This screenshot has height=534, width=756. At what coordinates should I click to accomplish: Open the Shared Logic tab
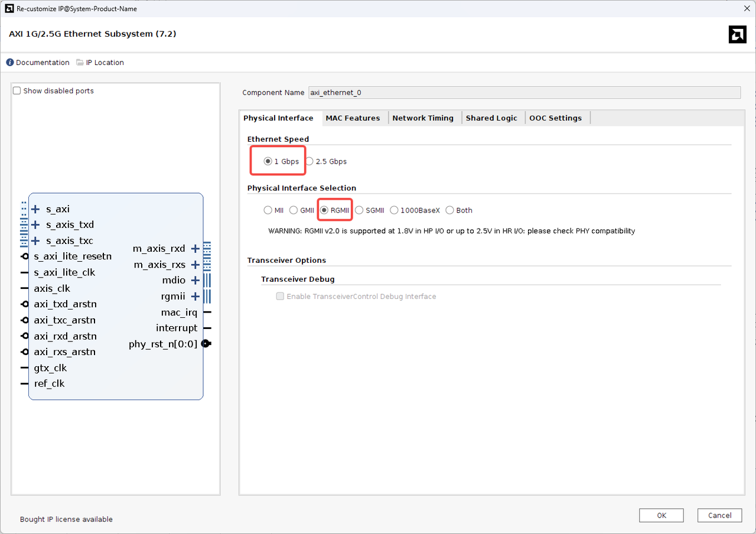point(491,118)
